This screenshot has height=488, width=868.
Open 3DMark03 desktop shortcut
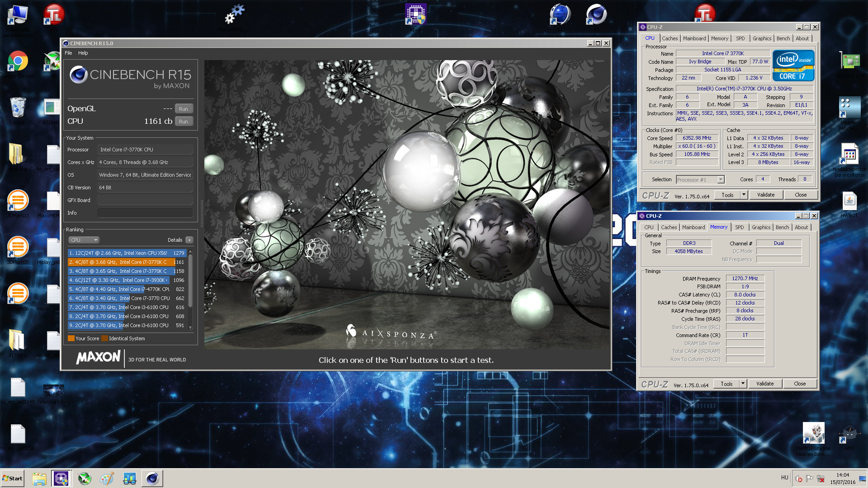click(x=18, y=203)
